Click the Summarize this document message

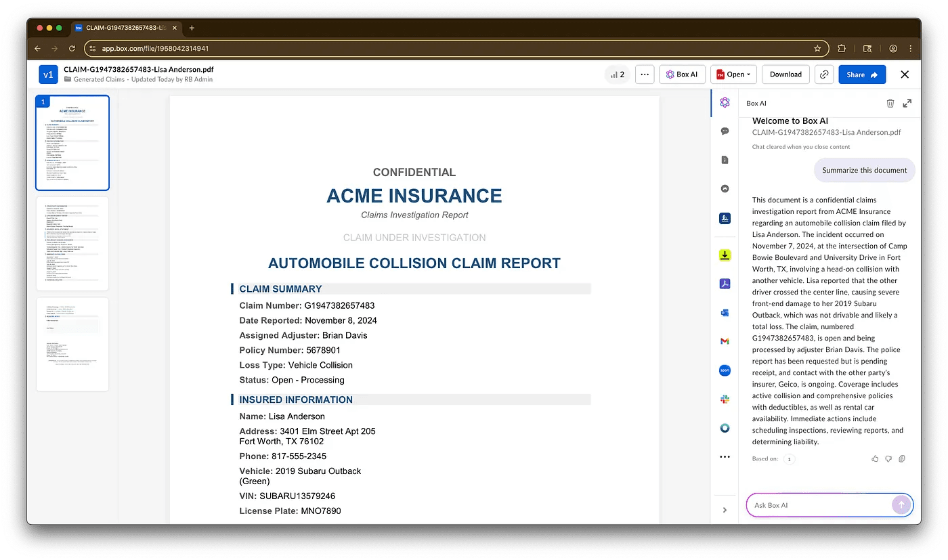click(864, 171)
